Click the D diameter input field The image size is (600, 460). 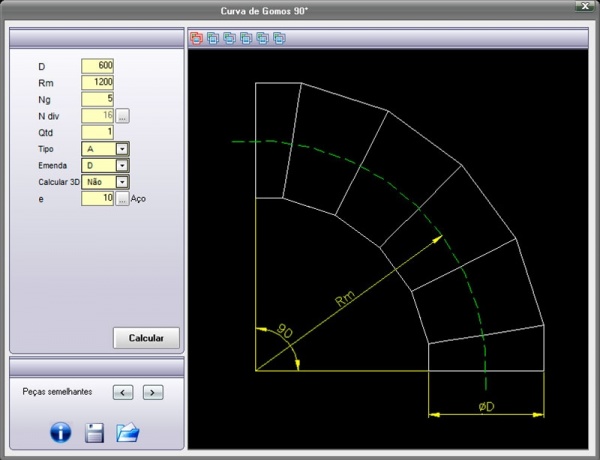click(x=98, y=66)
